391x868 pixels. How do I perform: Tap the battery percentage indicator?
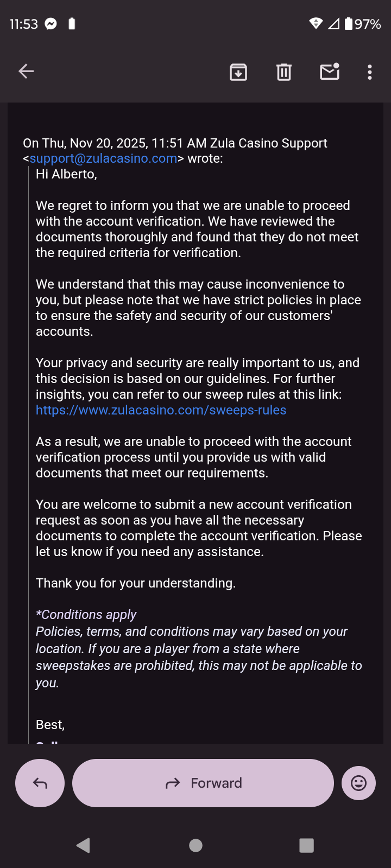pos(367,24)
